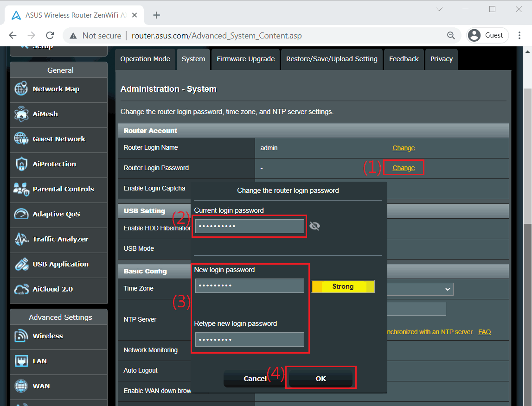532x406 pixels.
Task: Select the USB Application icon
Action: click(21, 264)
